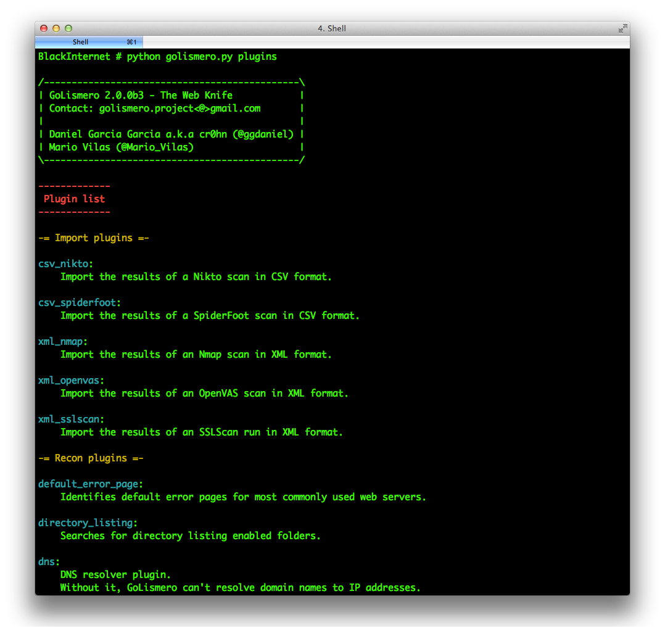Click the green zoom window button
The image size is (665, 644).
click(68, 28)
